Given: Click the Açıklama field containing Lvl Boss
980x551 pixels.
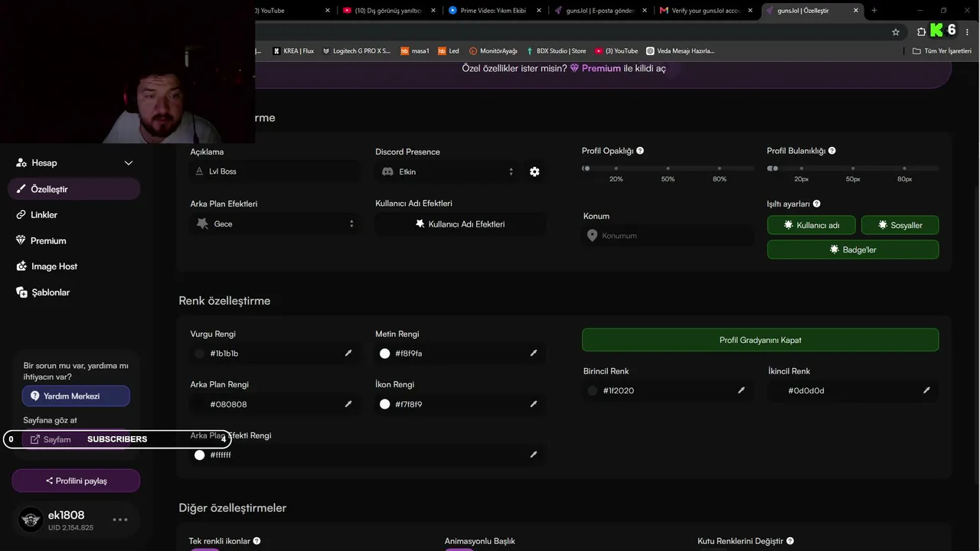Looking at the screenshot, I should [274, 171].
